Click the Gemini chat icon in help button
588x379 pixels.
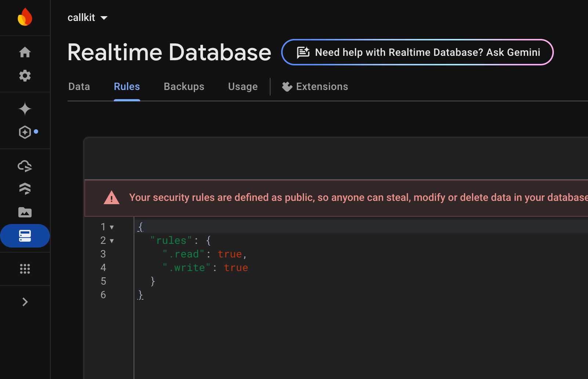(303, 53)
